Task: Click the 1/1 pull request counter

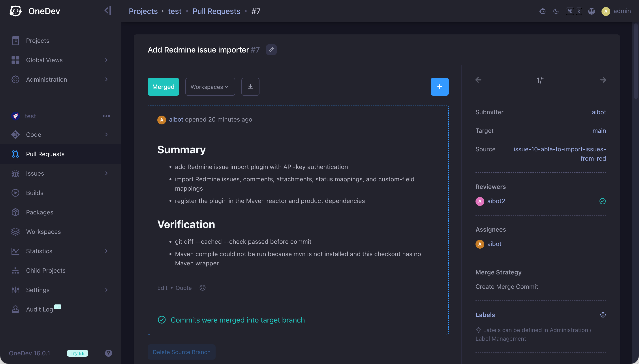Action: (541, 80)
